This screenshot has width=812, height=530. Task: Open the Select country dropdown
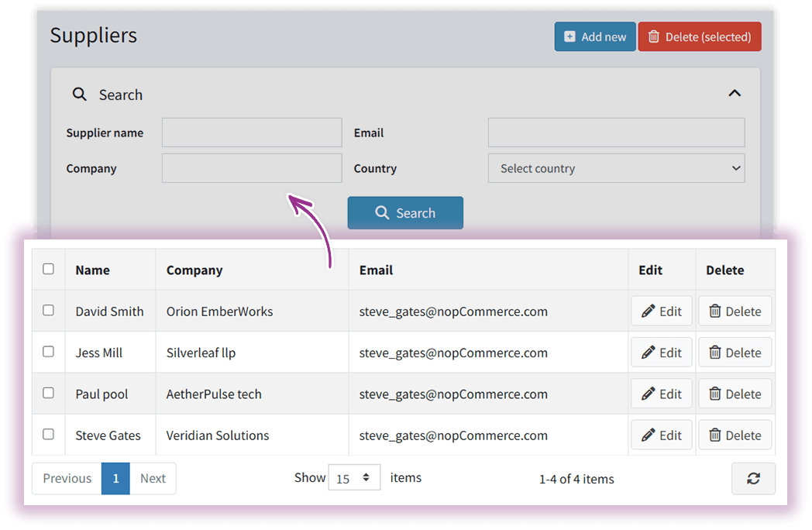tap(616, 168)
